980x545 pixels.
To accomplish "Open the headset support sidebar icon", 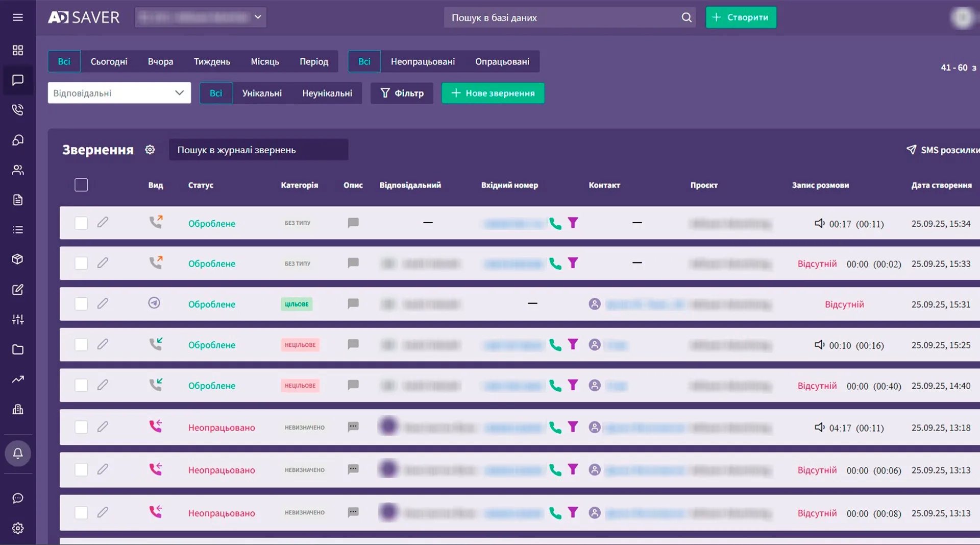I will pyautogui.click(x=18, y=140).
